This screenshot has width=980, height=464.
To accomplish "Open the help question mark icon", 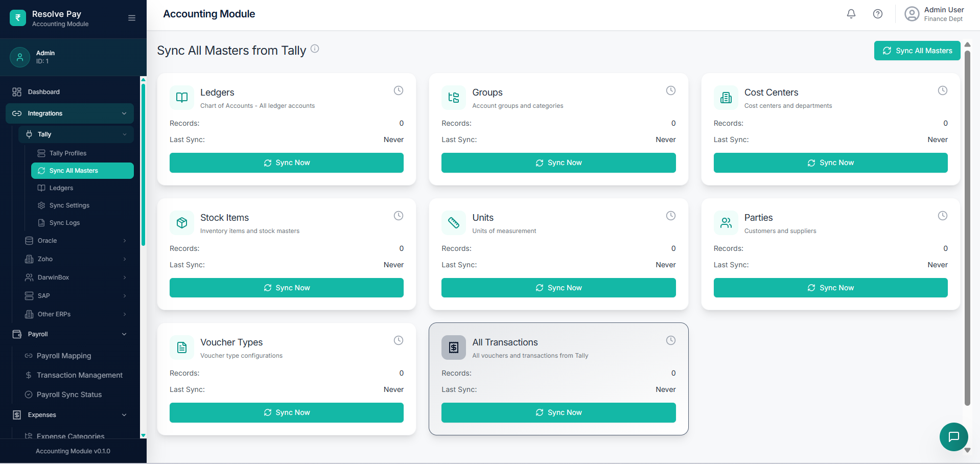I will [878, 14].
